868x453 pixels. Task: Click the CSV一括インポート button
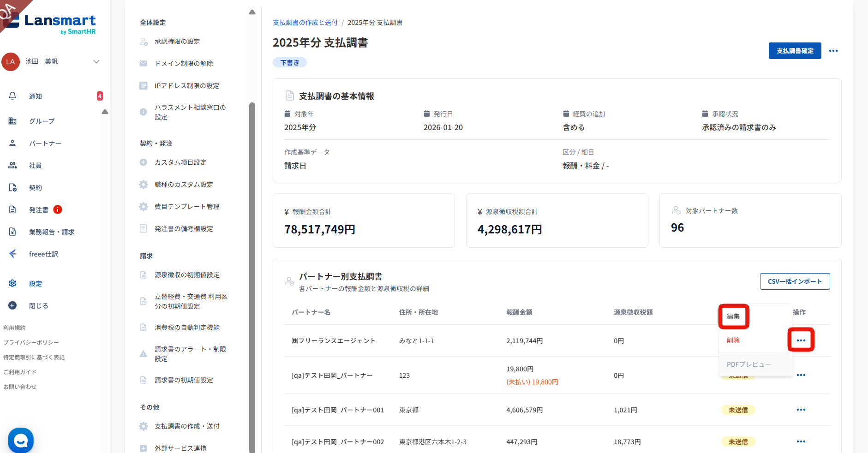[795, 281]
